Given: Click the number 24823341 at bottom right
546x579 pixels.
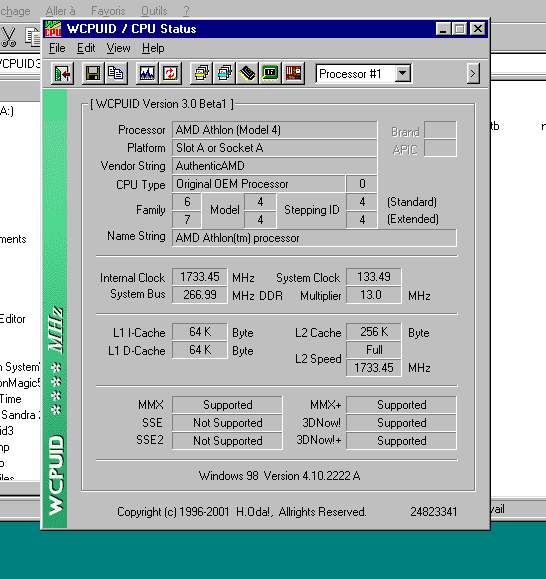Looking at the screenshot, I should pyautogui.click(x=433, y=512).
